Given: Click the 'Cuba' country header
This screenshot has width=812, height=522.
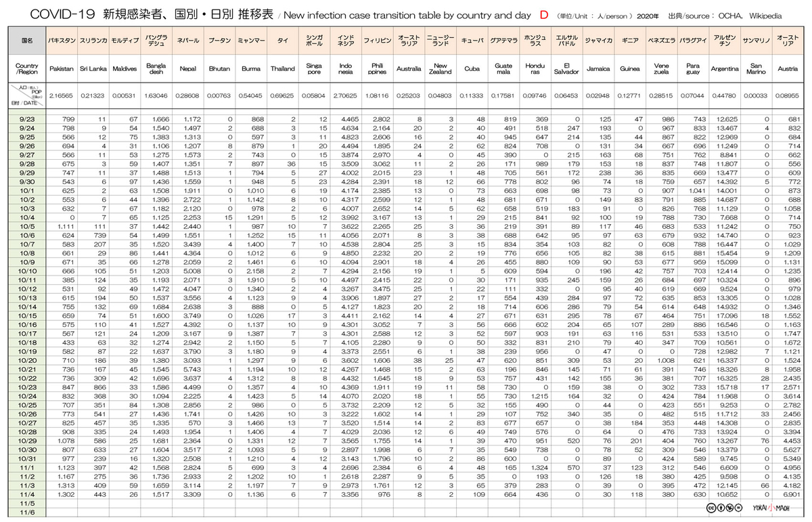Looking at the screenshot, I should [472, 69].
